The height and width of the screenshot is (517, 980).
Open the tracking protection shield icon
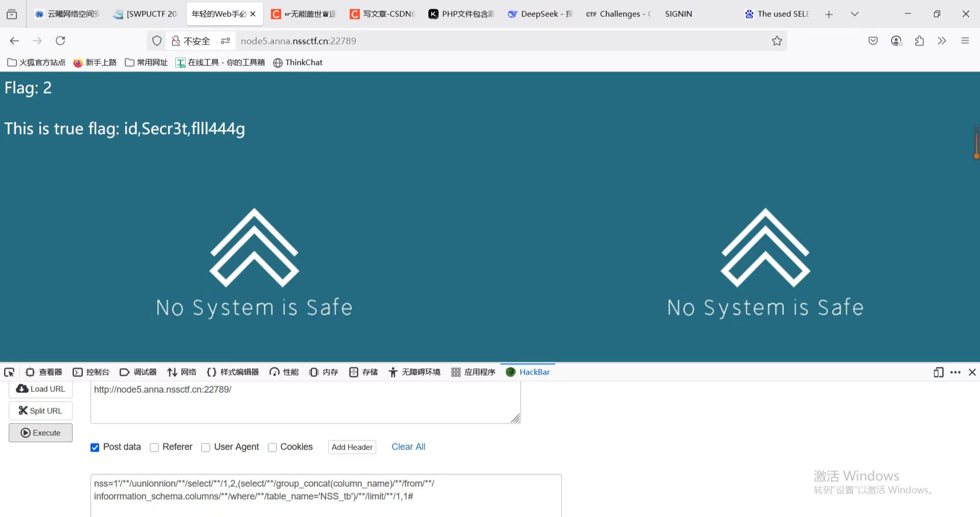[157, 41]
